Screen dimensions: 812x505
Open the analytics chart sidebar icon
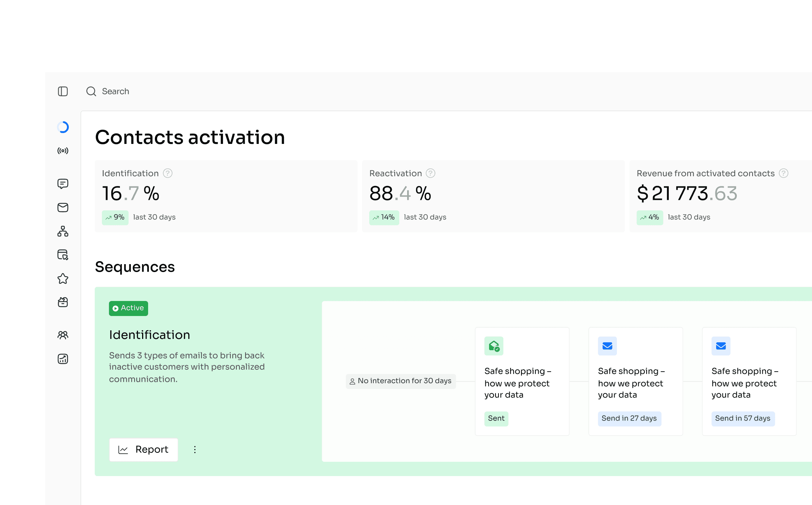coord(63,359)
